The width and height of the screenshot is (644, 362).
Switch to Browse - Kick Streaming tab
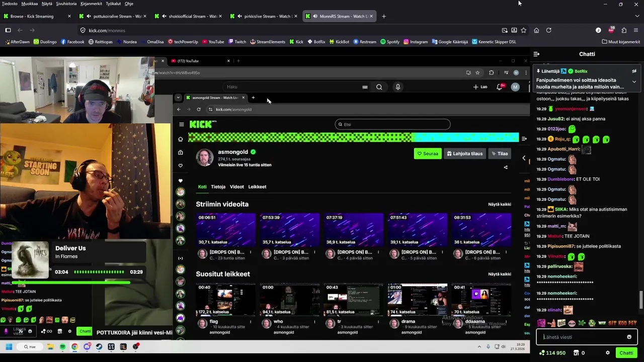pos(38,16)
